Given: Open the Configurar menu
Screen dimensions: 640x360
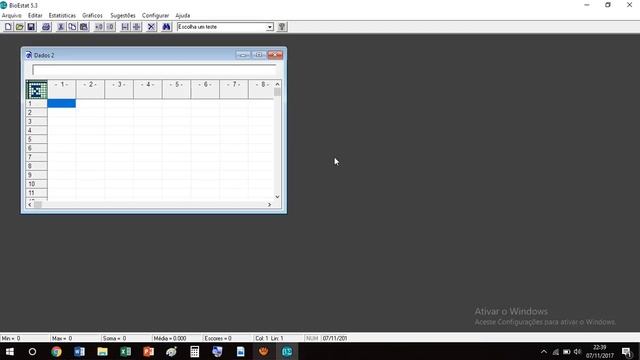Looking at the screenshot, I should [155, 16].
